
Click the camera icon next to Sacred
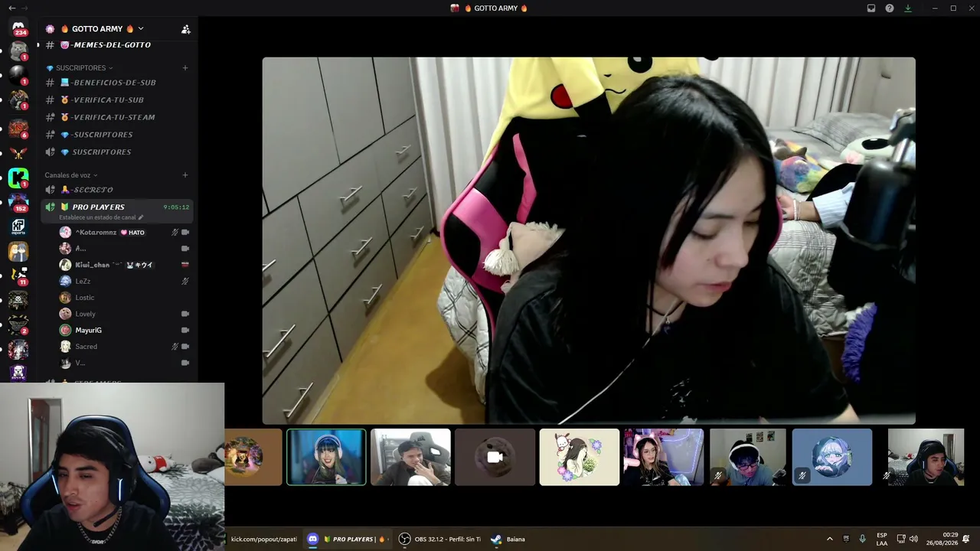[185, 347]
